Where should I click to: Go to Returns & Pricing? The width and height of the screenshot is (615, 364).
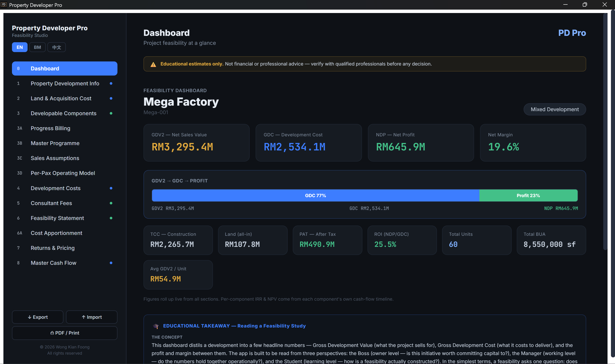pos(64,248)
